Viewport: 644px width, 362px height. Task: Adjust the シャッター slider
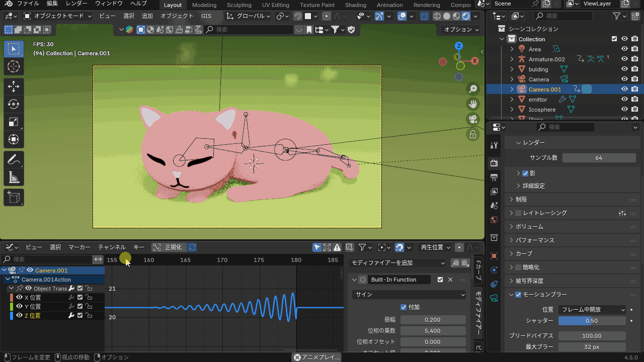(x=592, y=321)
